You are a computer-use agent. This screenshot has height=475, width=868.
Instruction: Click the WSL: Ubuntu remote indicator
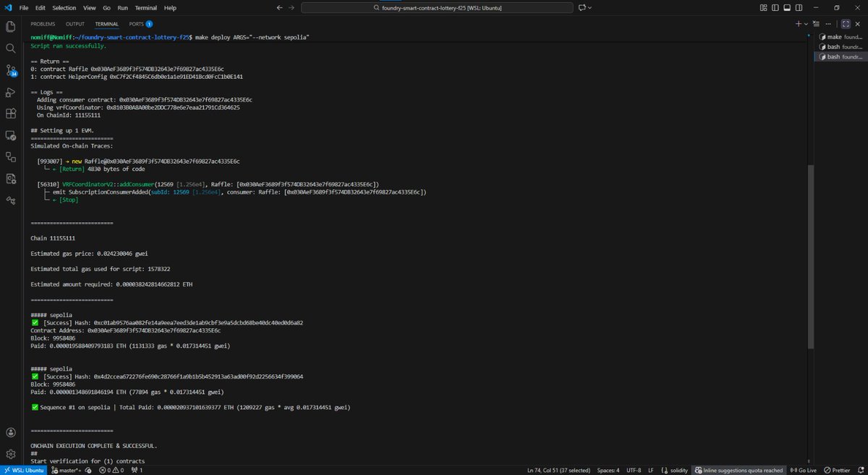(x=22, y=470)
